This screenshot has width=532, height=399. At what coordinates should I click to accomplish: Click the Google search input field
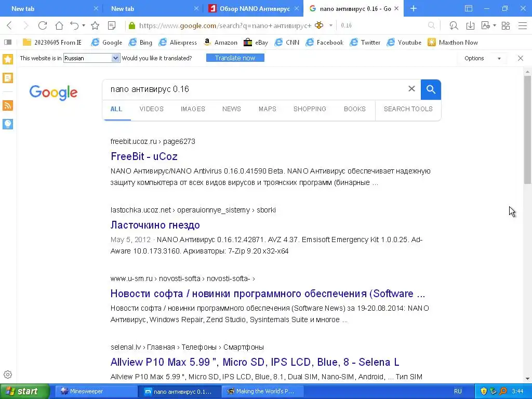click(256, 89)
